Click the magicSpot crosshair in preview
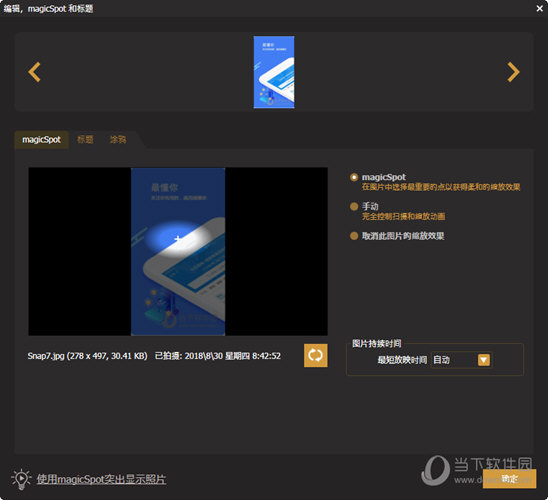Screen dimensions: 548x500 click(x=178, y=239)
